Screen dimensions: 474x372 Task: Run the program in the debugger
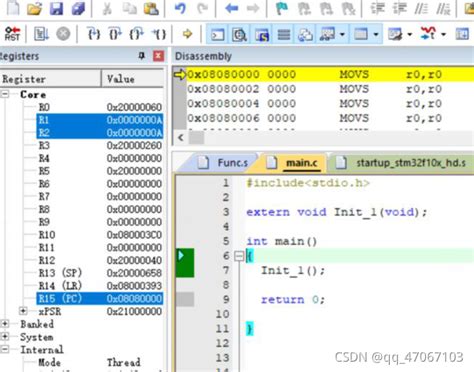click(41, 34)
